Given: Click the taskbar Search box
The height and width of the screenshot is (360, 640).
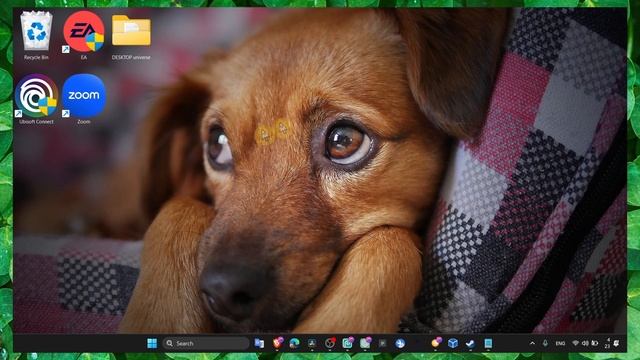Looking at the screenshot, I should 206,343.
